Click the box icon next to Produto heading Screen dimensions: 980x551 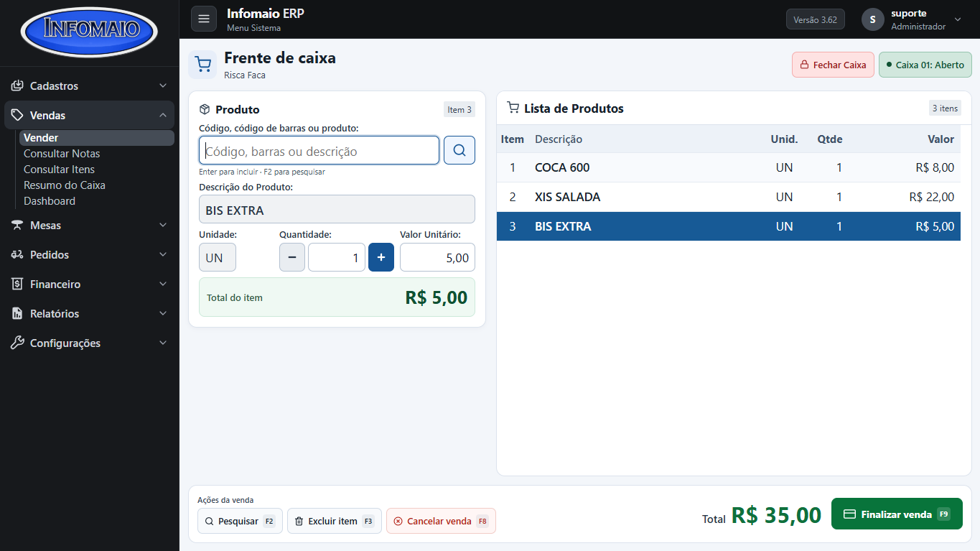(x=205, y=109)
